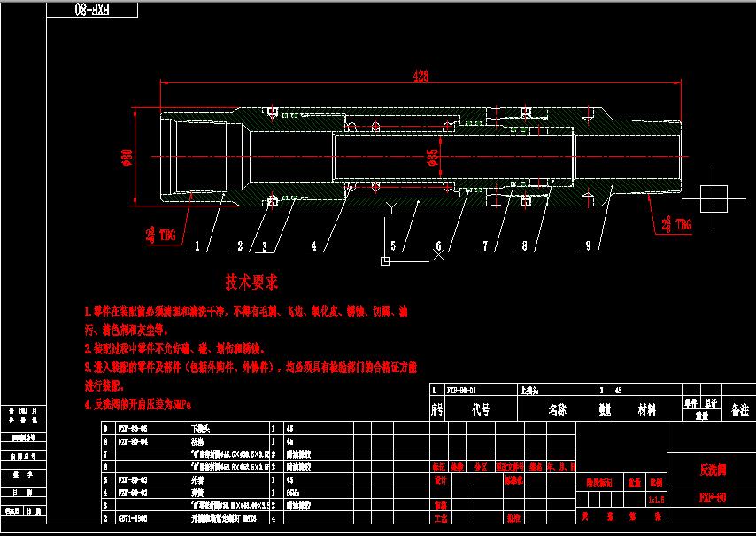The height and width of the screenshot is (536, 756).
Task: Click the 下接头 name in parts list row 9
Action: (200, 429)
